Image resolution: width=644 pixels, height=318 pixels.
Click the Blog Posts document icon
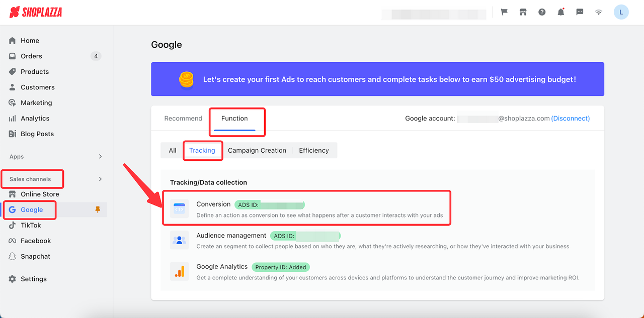(x=13, y=134)
